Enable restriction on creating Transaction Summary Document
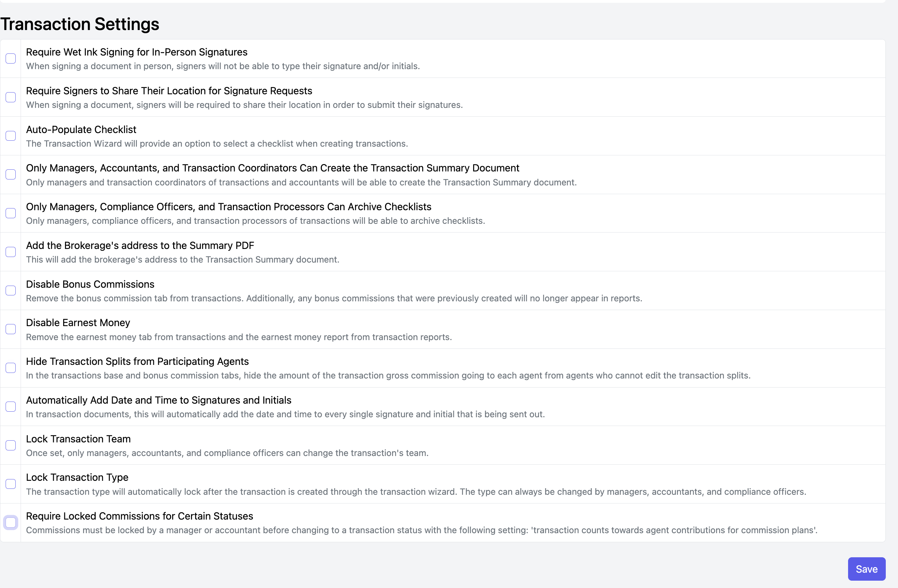Viewport: 898px width, 588px height. tap(10, 174)
